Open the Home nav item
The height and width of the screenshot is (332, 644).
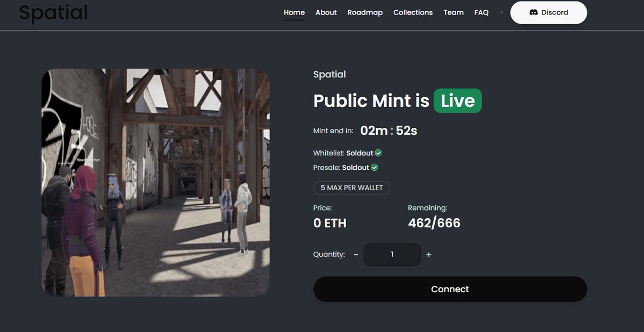pyautogui.click(x=294, y=12)
